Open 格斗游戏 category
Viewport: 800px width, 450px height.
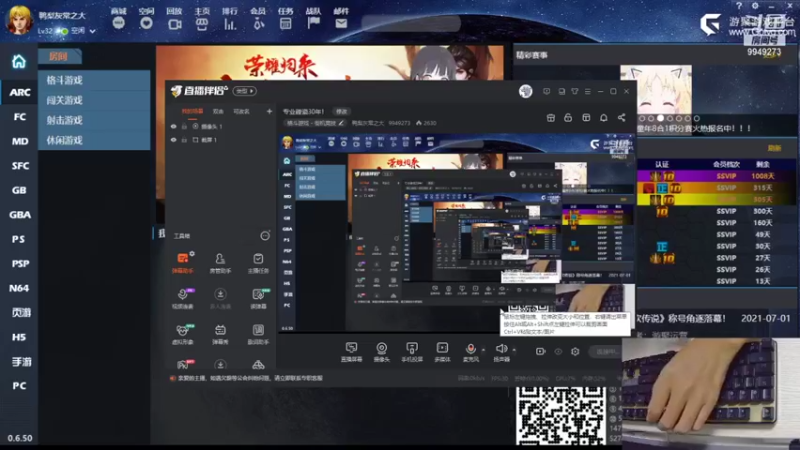[94, 80]
